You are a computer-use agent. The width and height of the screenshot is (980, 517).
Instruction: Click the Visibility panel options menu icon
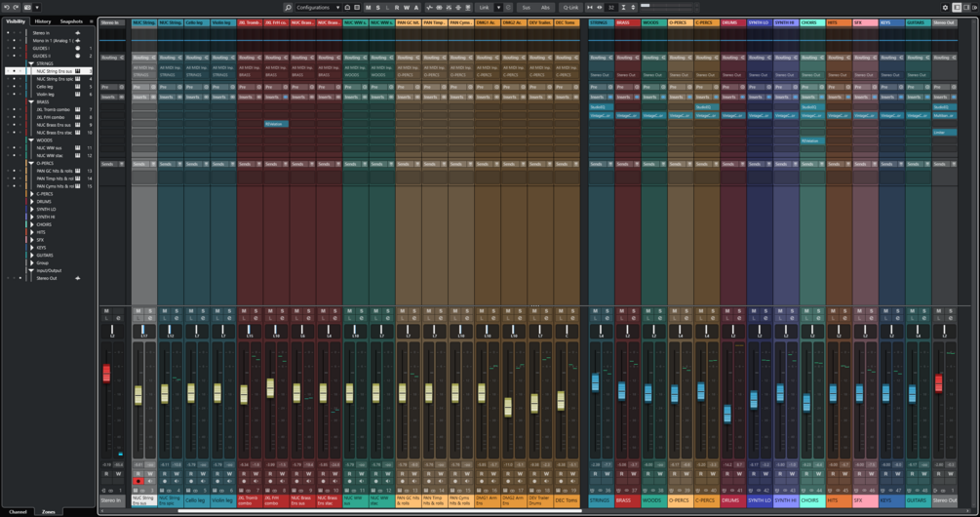(92, 21)
